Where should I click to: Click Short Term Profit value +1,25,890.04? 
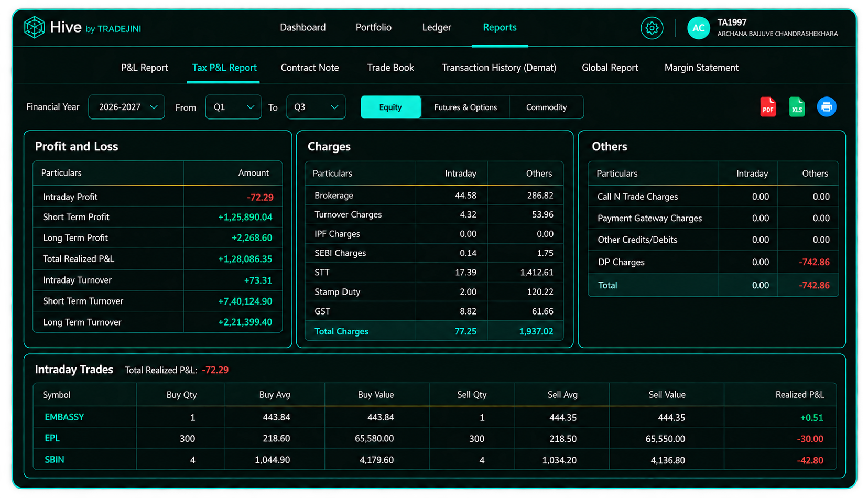point(245,217)
